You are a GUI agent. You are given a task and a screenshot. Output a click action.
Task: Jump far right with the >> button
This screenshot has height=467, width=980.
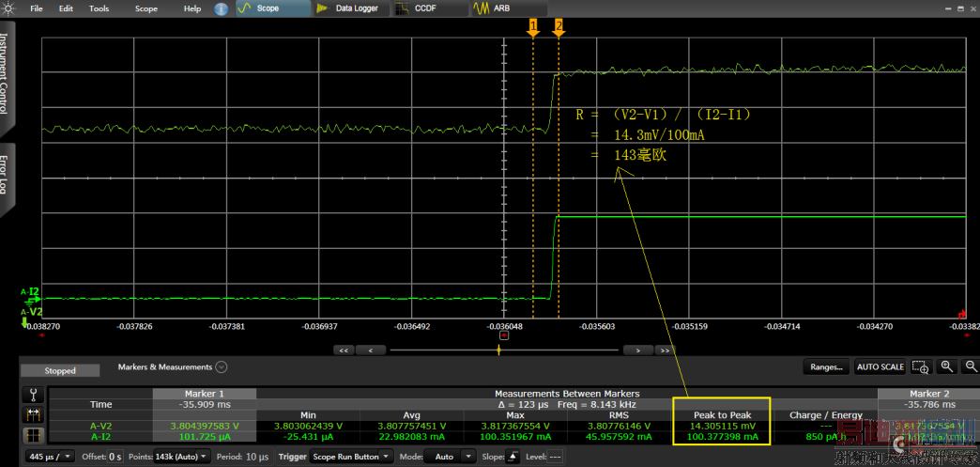[x=665, y=350]
